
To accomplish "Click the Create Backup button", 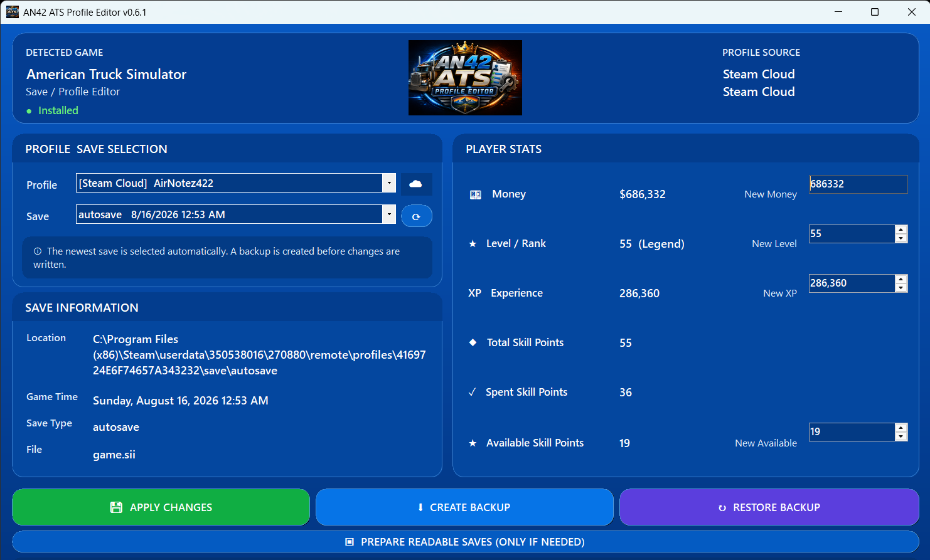I will click(464, 507).
